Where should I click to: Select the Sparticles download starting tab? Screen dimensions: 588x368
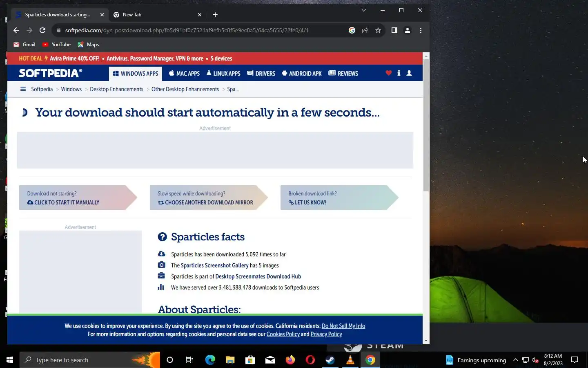tap(60, 15)
